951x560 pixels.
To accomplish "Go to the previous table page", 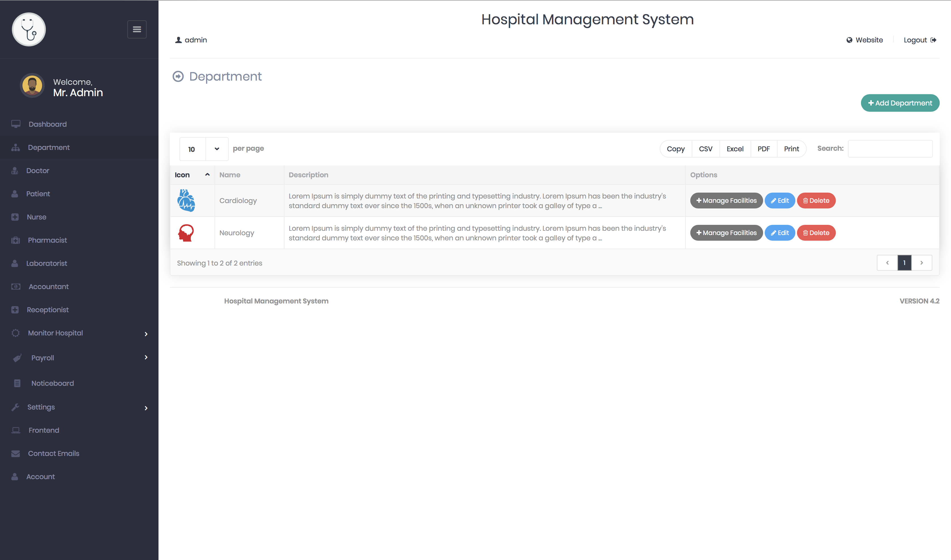I will pos(887,263).
